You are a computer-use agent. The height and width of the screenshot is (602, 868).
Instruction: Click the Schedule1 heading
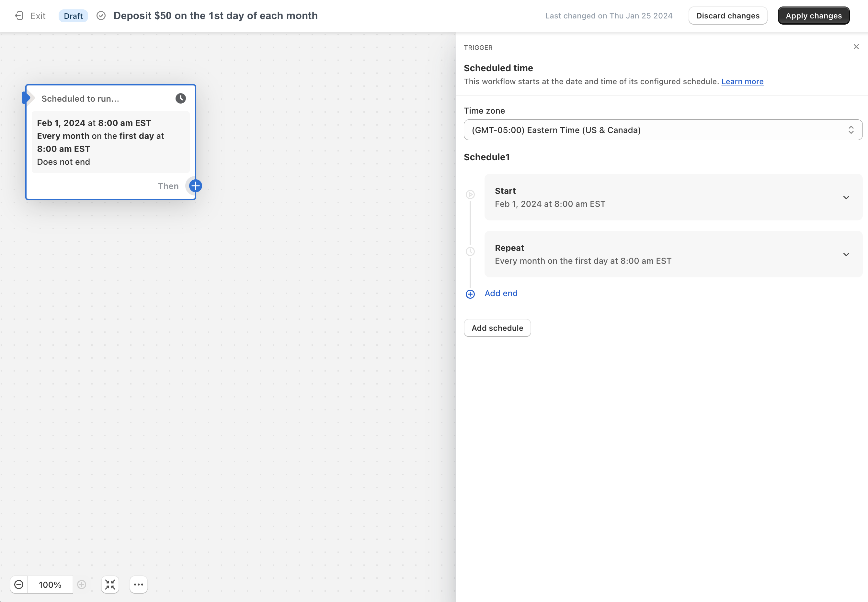[x=486, y=157]
